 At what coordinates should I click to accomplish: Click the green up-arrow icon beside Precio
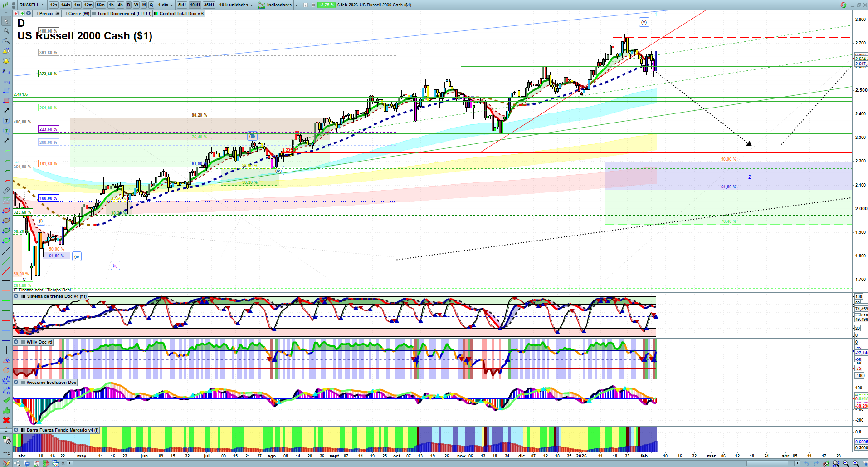coord(22,14)
